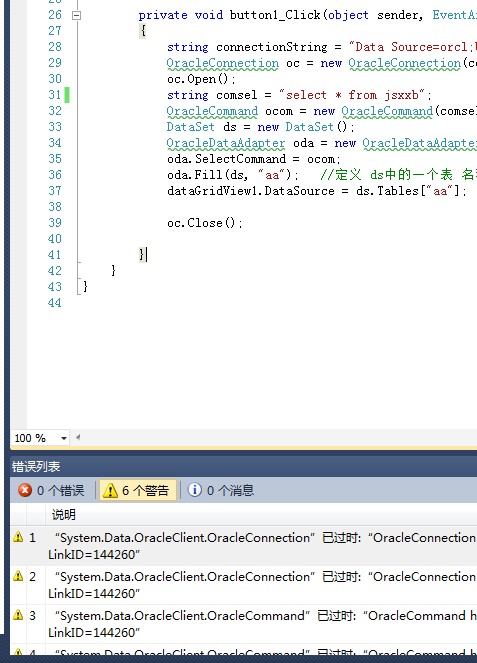477x663 pixels.
Task: Click OracleDataAdapter oda declaration on line 34
Action: [322, 143]
